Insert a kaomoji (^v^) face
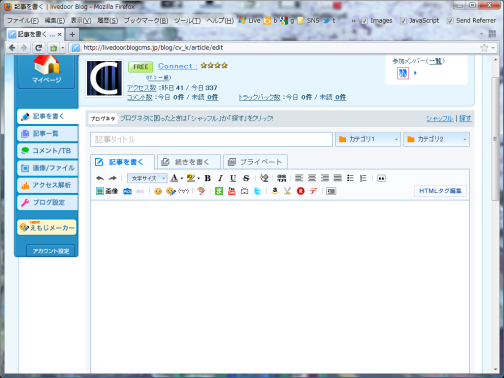 [184, 191]
